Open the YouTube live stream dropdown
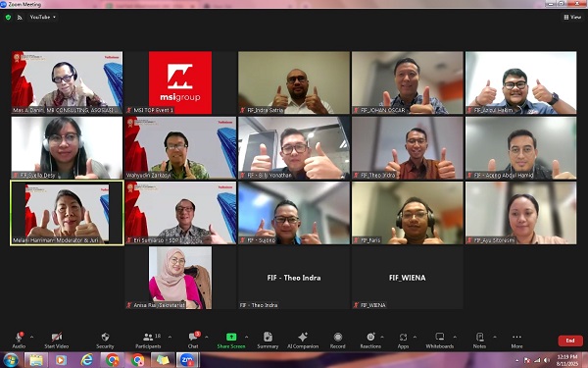This screenshot has height=368, width=588. 43,17
